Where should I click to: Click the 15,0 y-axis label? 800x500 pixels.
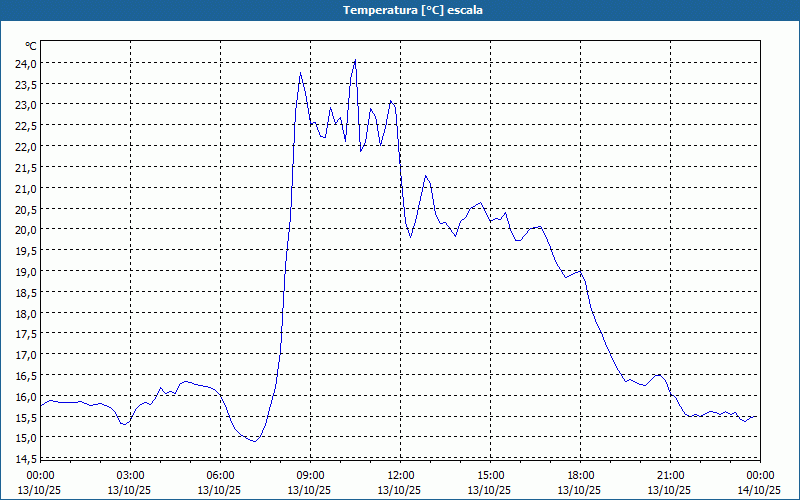(x=26, y=438)
